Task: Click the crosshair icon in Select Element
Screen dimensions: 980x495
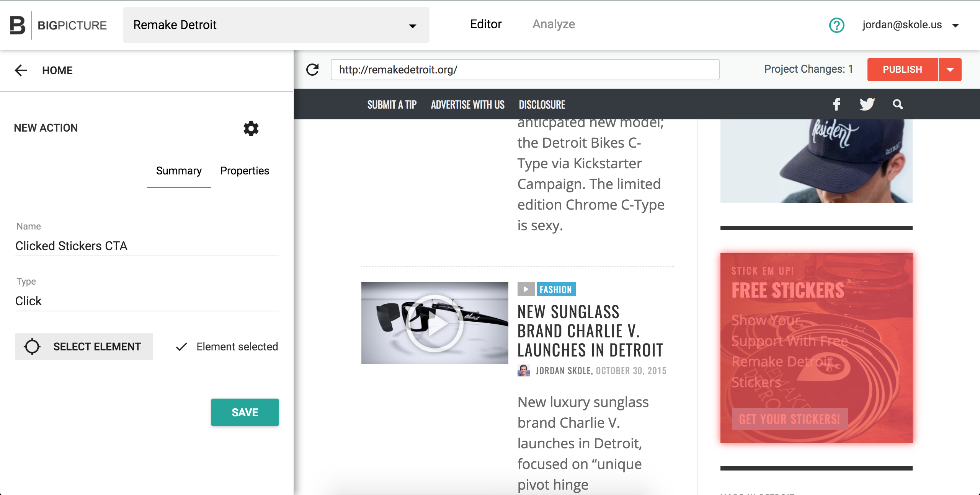Action: [x=32, y=347]
